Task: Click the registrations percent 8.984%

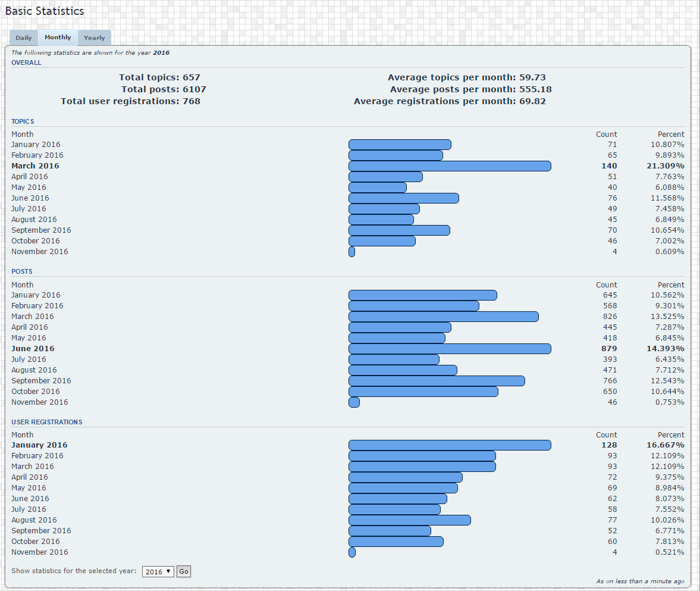Action: point(669,488)
